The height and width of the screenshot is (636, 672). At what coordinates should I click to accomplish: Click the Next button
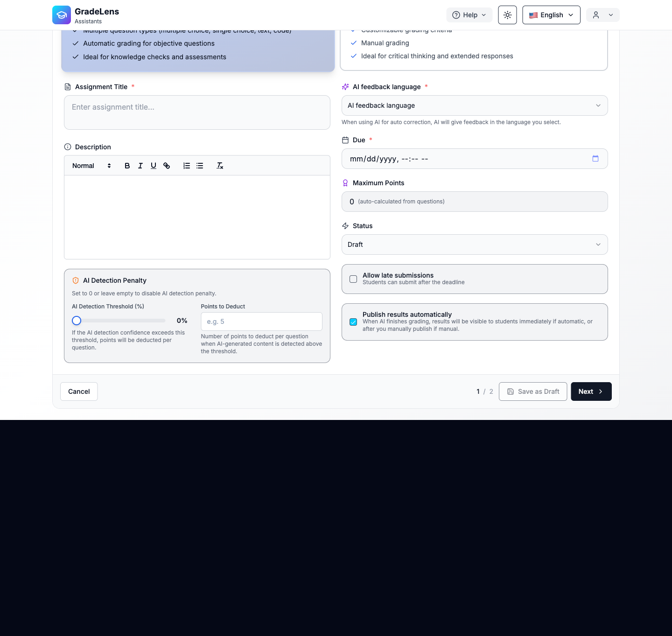[591, 391]
